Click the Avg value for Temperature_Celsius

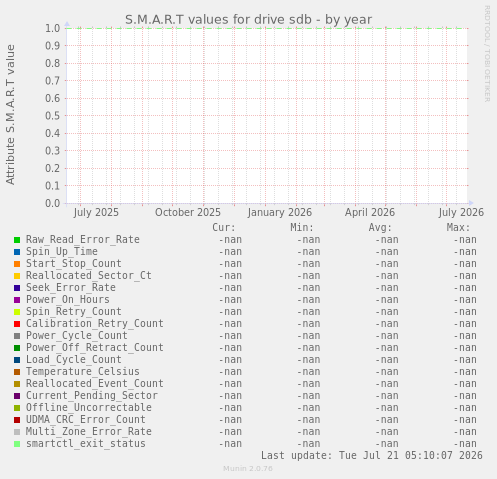pos(387,372)
